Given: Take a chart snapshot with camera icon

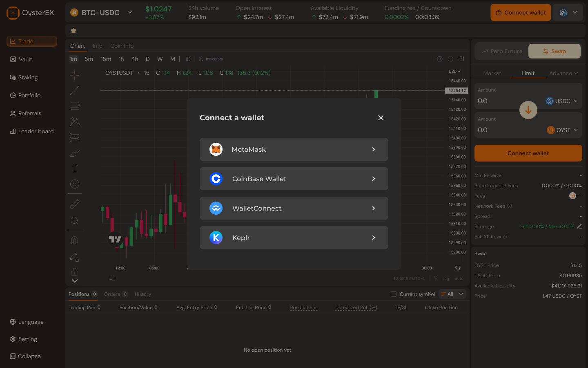Looking at the screenshot, I should click(461, 59).
